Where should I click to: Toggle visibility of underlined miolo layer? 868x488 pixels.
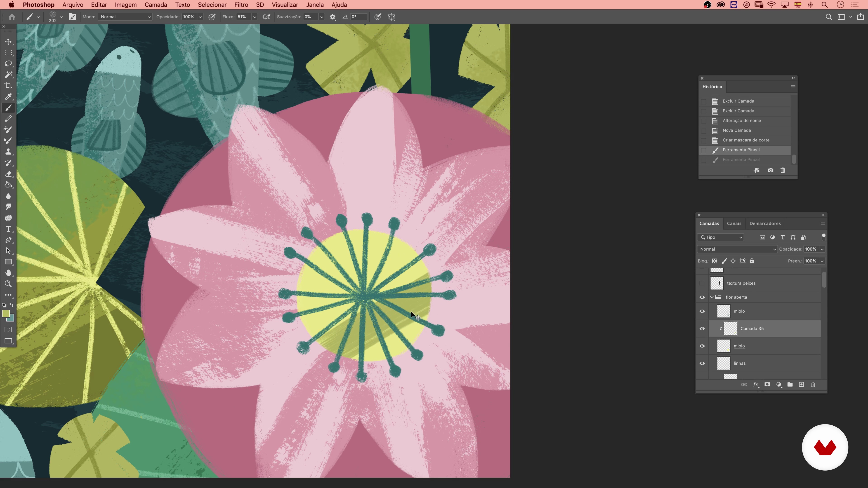pos(702,346)
